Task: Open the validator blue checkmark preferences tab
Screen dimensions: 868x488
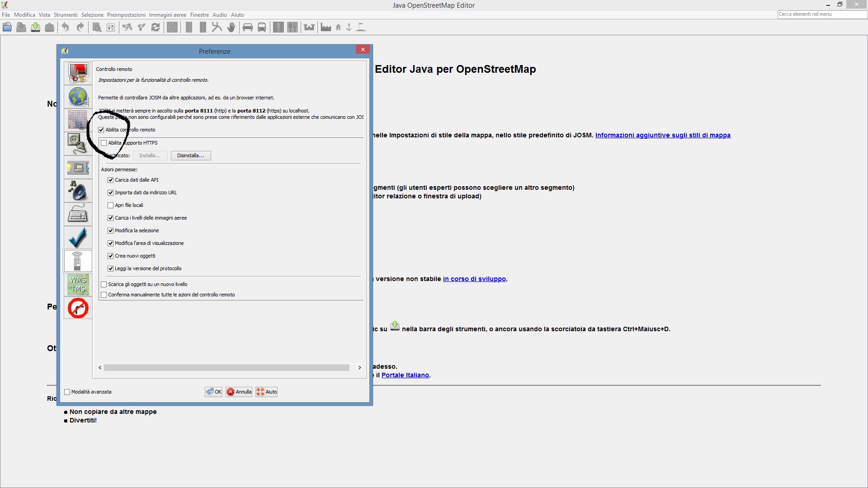Action: 78,237
